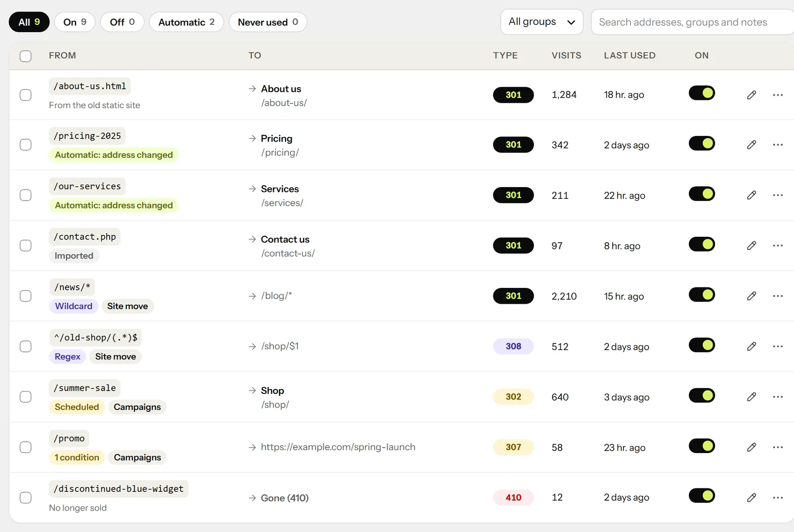
Task: Open the Contact us destination link
Action: pyautogui.click(x=285, y=239)
